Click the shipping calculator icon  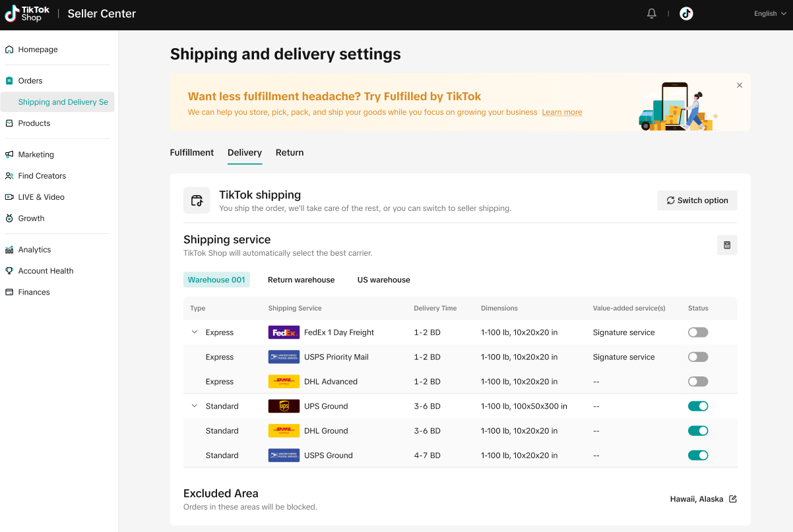point(727,245)
